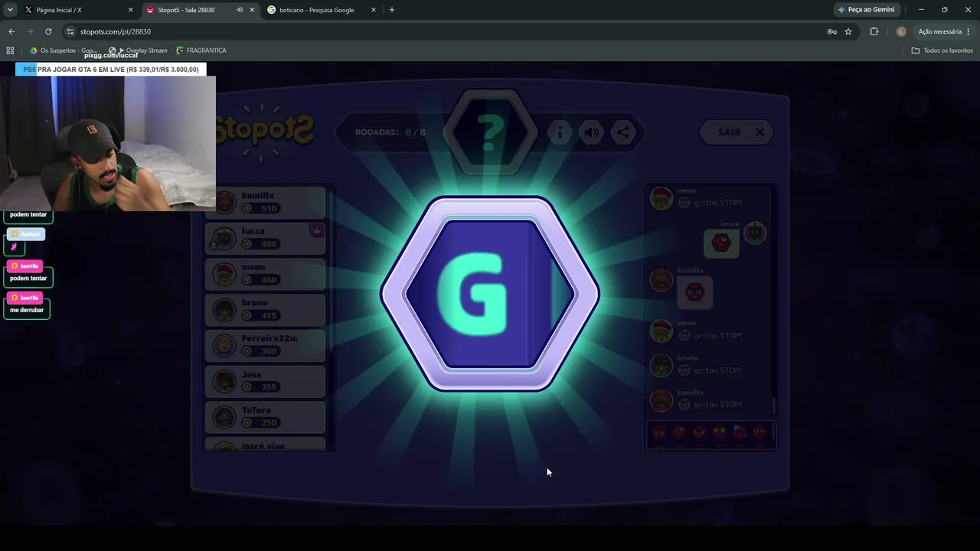The height and width of the screenshot is (551, 980).
Task: Click the RODADAS 8/8 round counter
Action: click(390, 132)
